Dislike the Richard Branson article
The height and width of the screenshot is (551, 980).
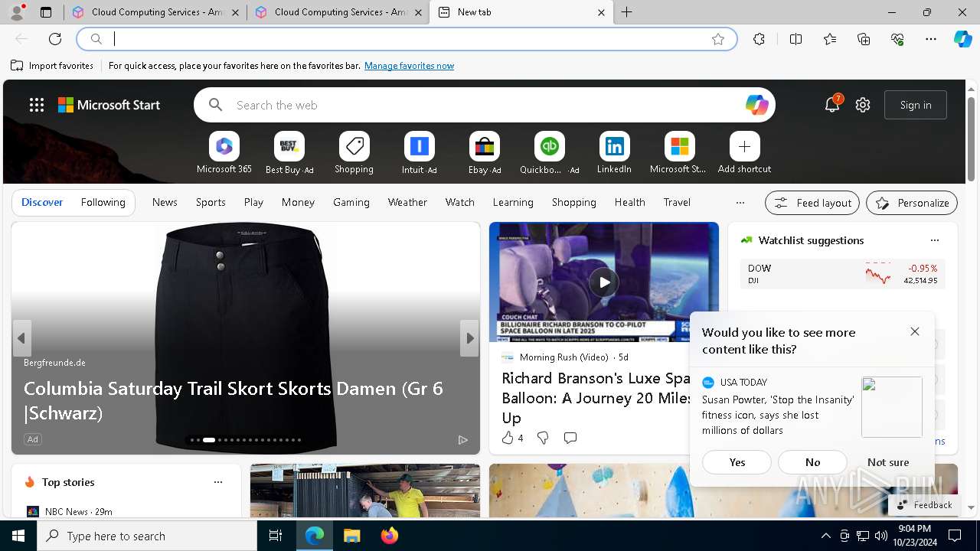[x=543, y=438]
